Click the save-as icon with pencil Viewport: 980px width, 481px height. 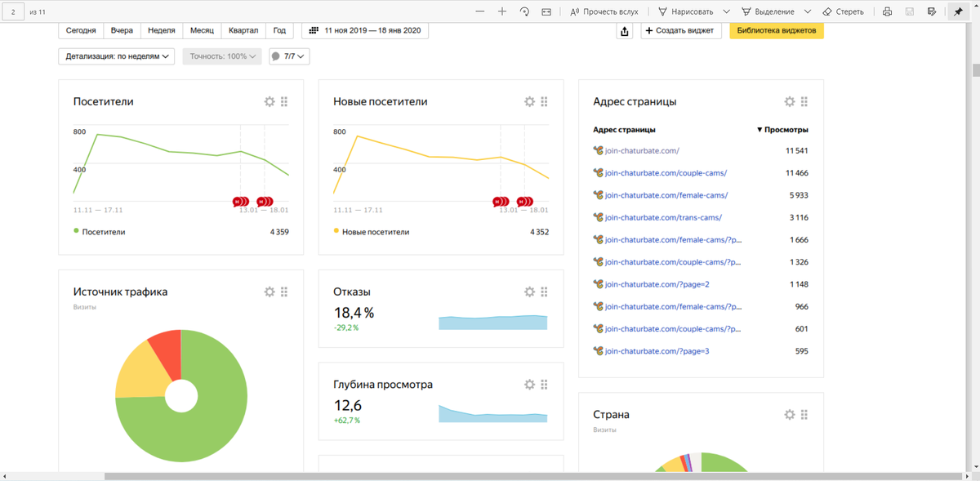click(933, 11)
